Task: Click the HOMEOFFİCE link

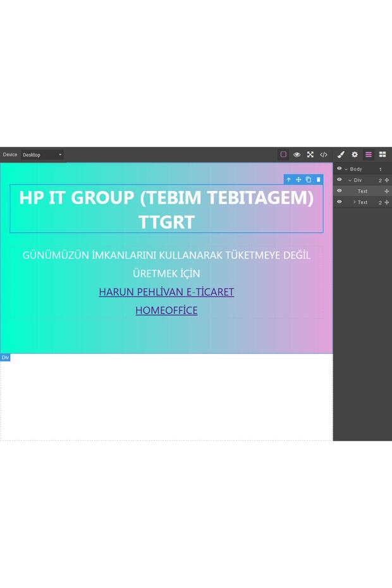Action: [166, 310]
